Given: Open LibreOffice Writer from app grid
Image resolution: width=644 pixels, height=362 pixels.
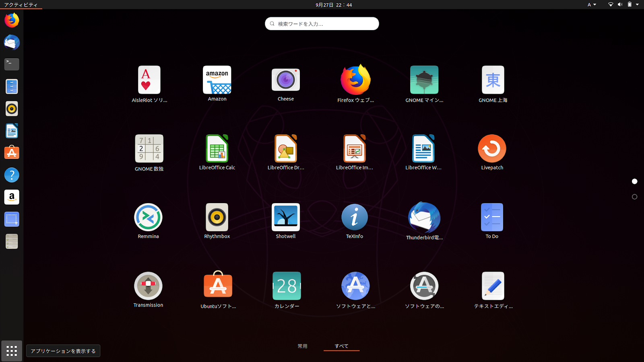Looking at the screenshot, I should 423,148.
